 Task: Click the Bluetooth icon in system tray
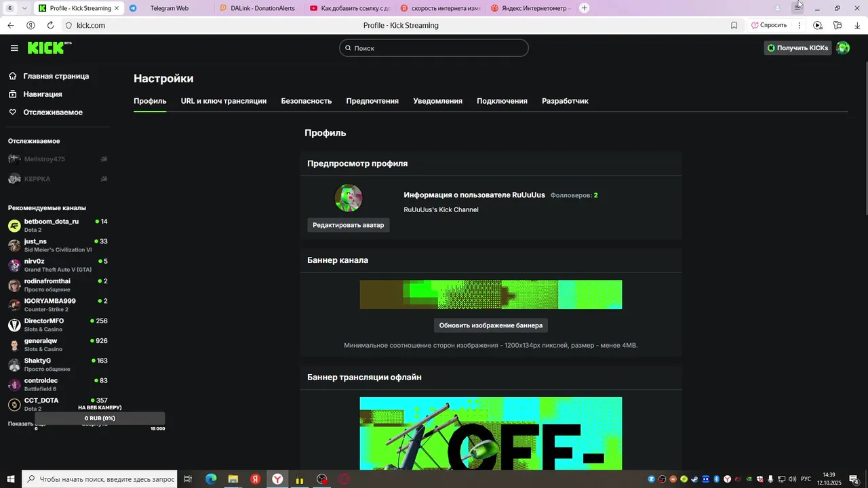(716, 479)
